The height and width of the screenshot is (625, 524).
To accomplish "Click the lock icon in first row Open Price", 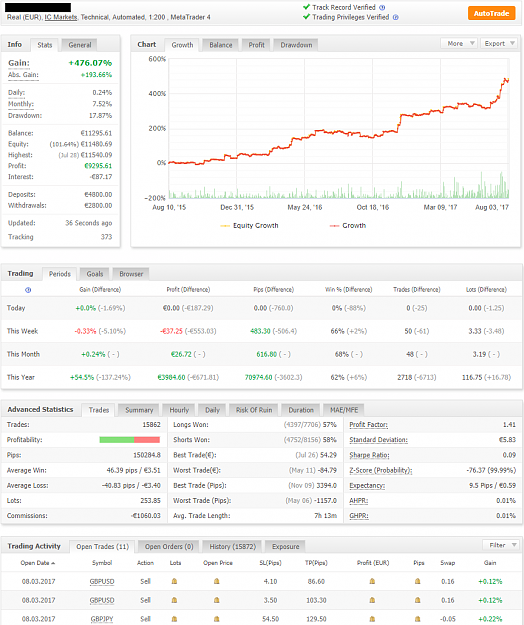I will (x=216, y=582).
